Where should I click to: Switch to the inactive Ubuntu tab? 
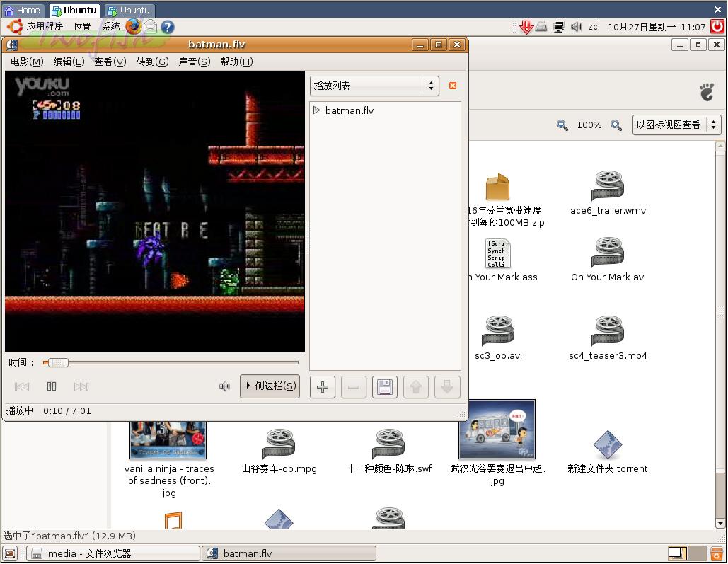129,10
